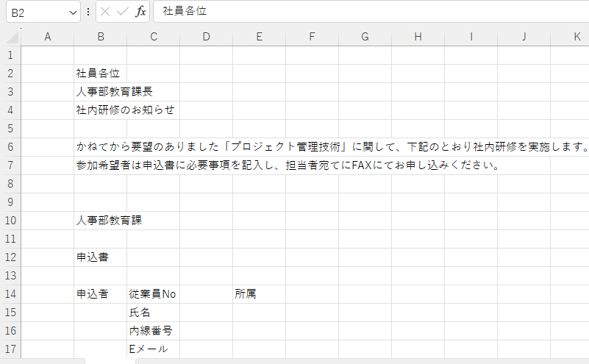Select row 14 header

coord(10,294)
